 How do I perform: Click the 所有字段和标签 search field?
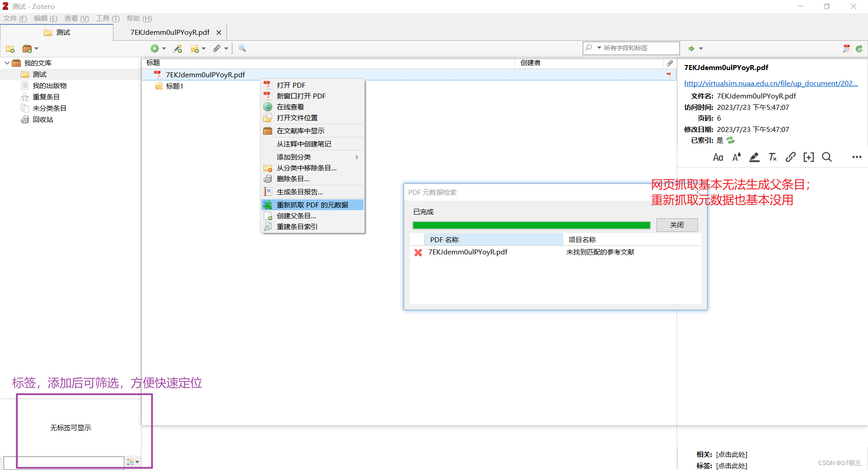pyautogui.click(x=631, y=48)
